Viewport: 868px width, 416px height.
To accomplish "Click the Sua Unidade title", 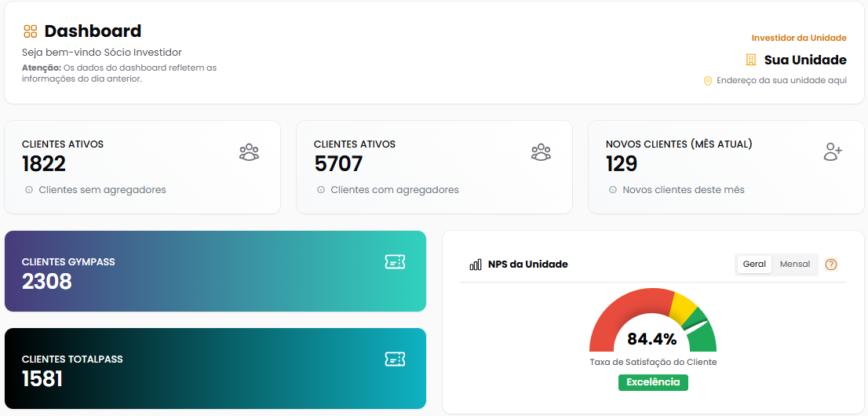I will [805, 60].
